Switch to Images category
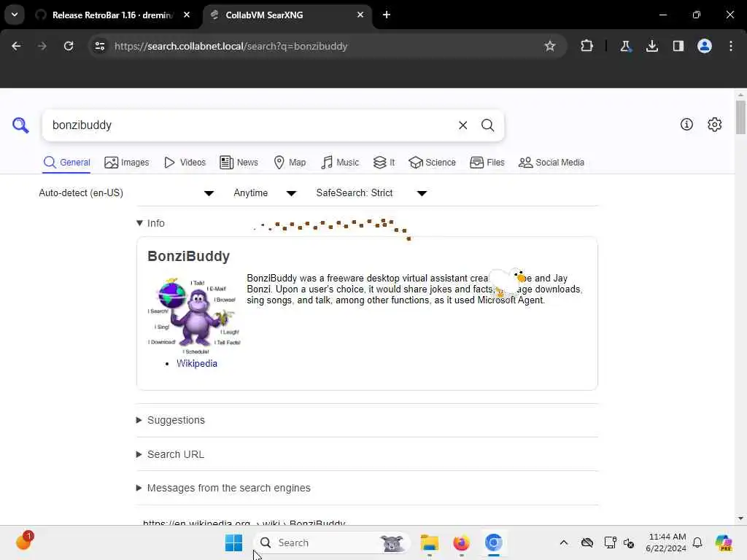 (127, 163)
